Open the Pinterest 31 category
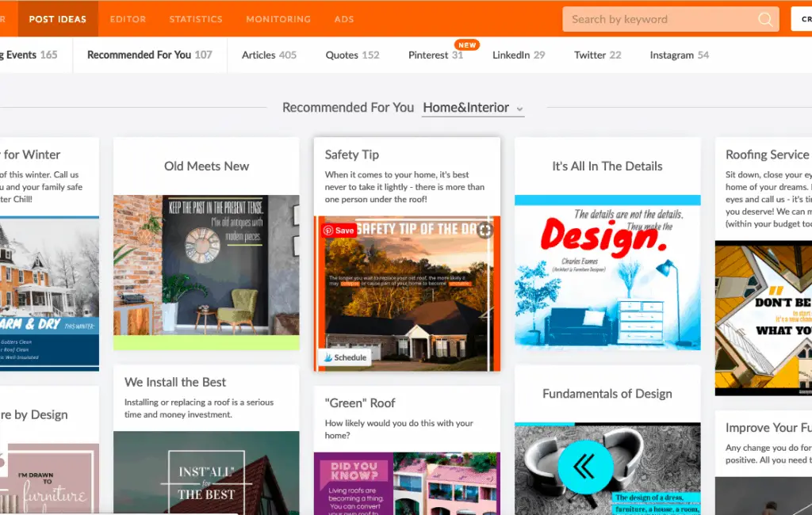The image size is (812, 515). (x=435, y=55)
